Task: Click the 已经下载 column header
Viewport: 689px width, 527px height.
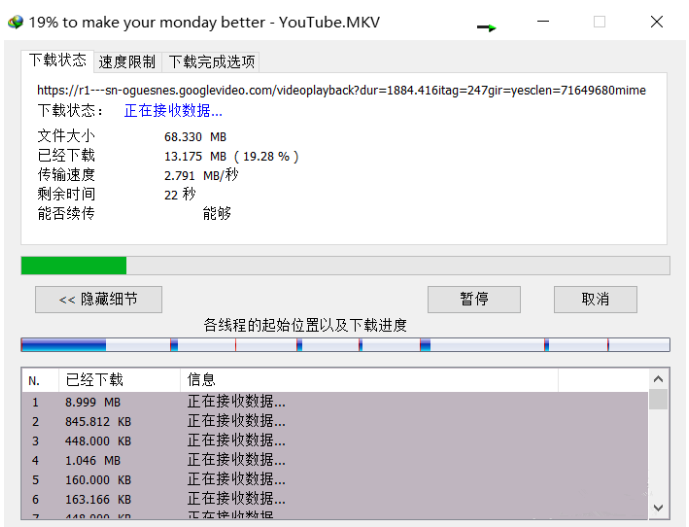Action: pos(120,380)
